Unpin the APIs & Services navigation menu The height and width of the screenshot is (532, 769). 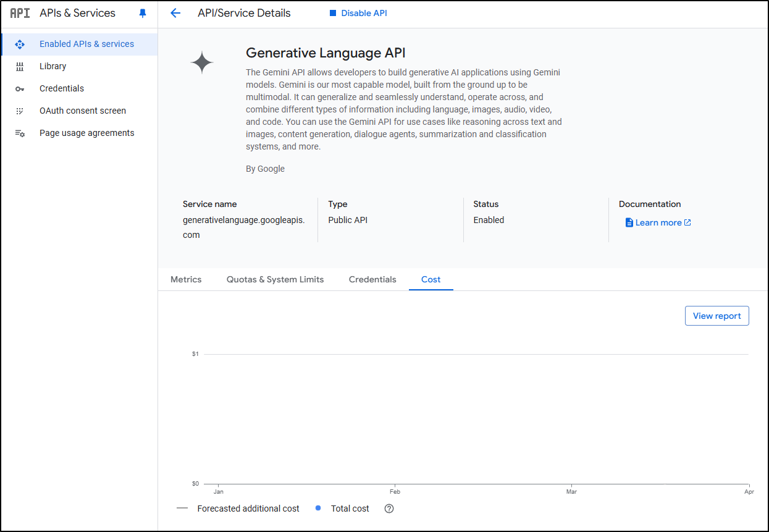tap(143, 13)
